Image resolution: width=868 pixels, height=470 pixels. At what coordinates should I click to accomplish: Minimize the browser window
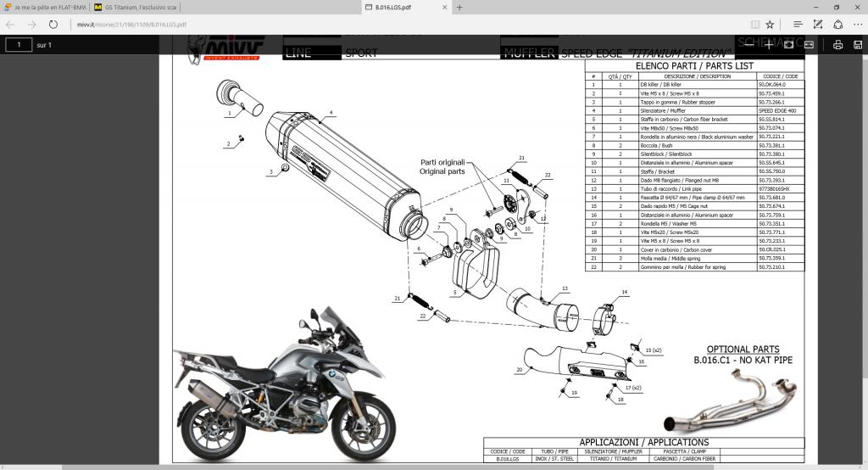pos(816,7)
